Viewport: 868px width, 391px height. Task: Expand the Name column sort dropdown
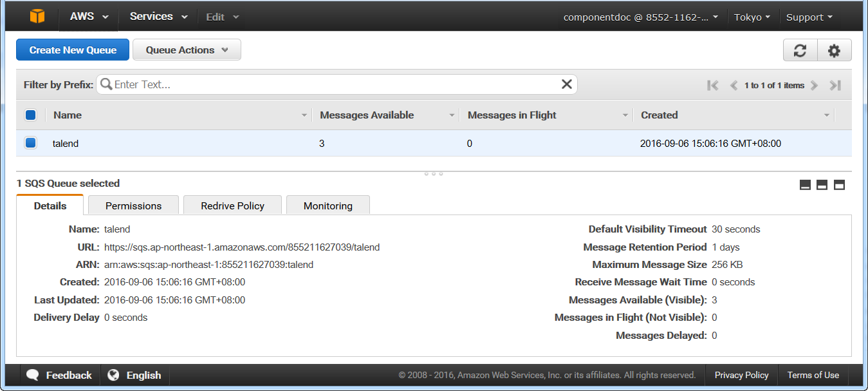click(304, 115)
